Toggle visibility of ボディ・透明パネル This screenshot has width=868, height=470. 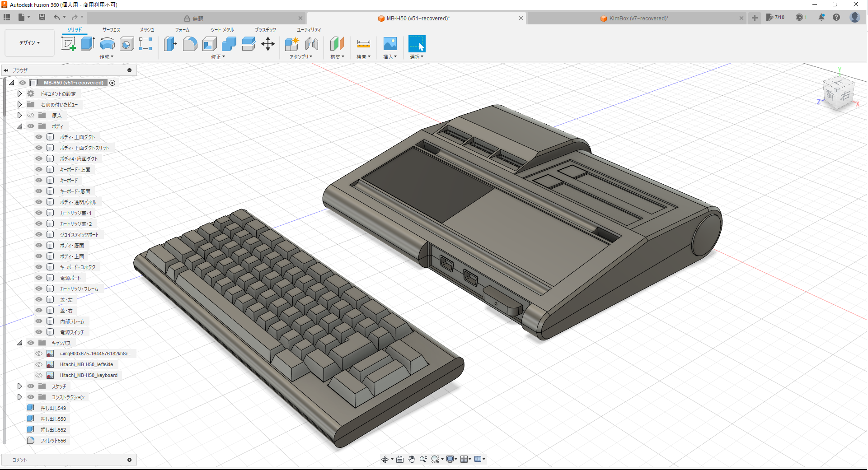(x=38, y=202)
